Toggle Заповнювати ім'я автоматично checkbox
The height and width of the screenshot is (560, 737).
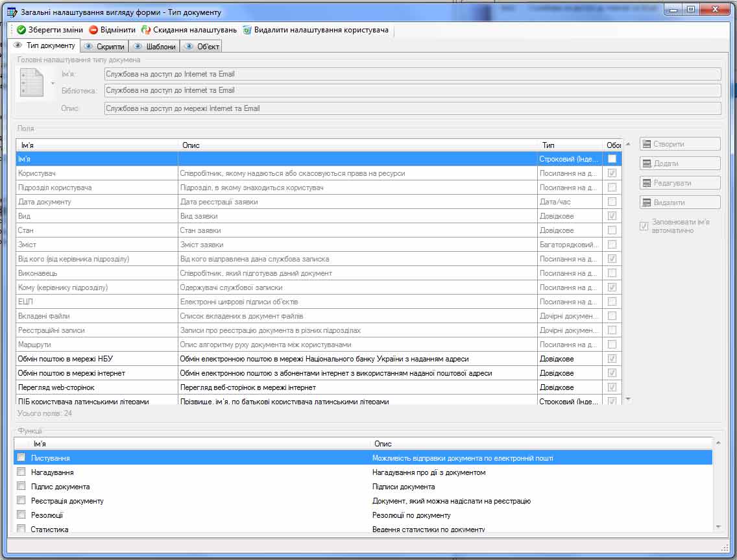tap(644, 226)
